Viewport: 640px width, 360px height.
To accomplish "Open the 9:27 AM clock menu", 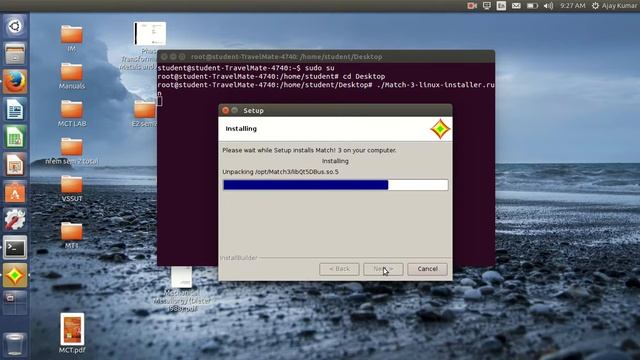I will 573,6.
